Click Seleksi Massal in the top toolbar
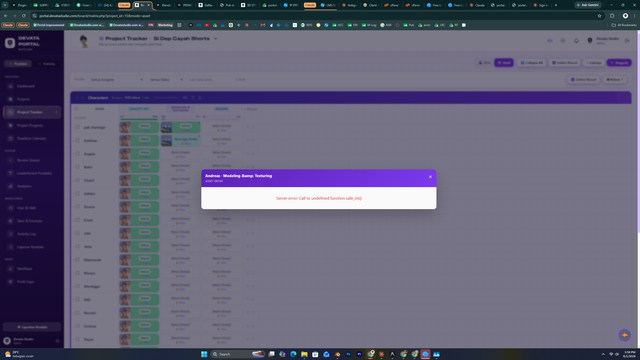The image size is (640, 360). coord(564,63)
